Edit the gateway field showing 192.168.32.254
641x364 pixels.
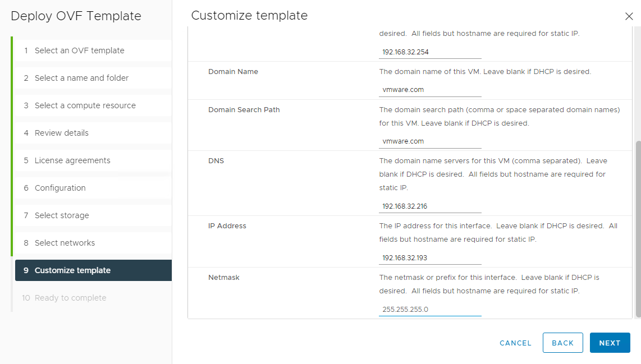pyautogui.click(x=430, y=52)
